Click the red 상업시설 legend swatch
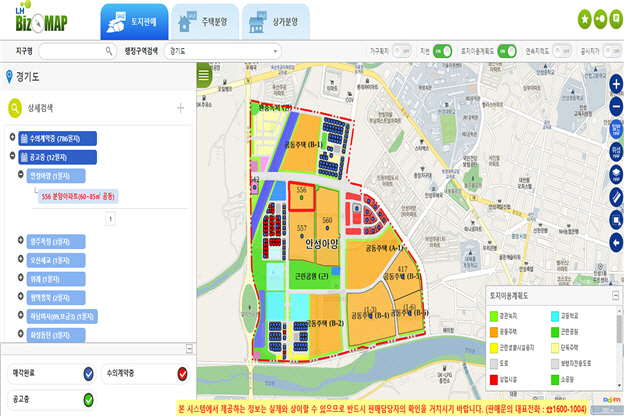The image size is (624, 416). (493, 380)
